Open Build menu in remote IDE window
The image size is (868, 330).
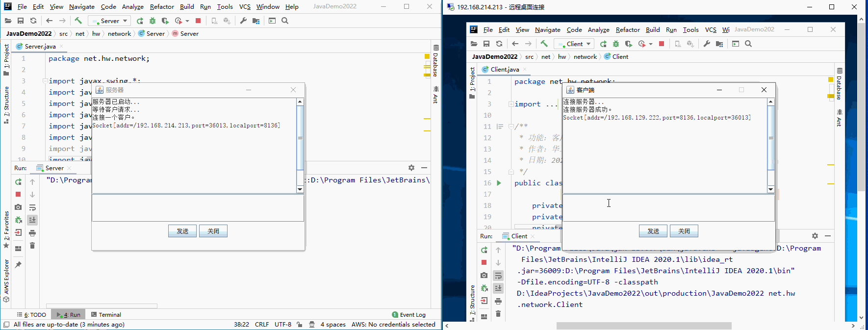pos(653,30)
